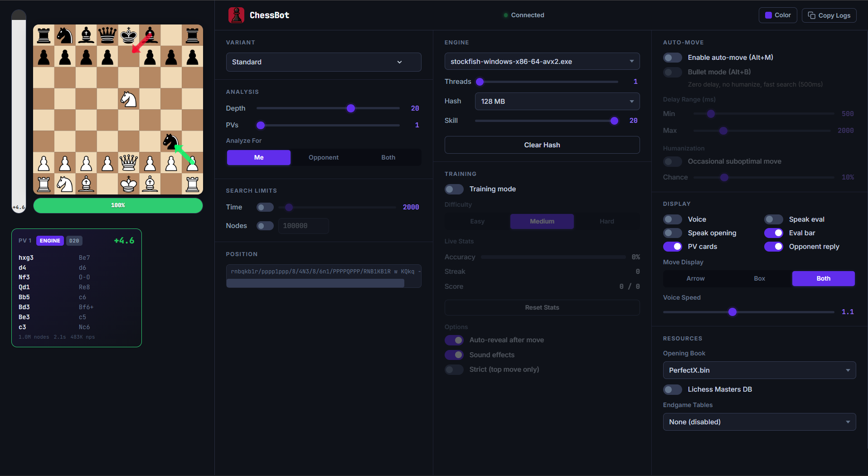Click the ENGINE badge on PV card

[50, 241]
